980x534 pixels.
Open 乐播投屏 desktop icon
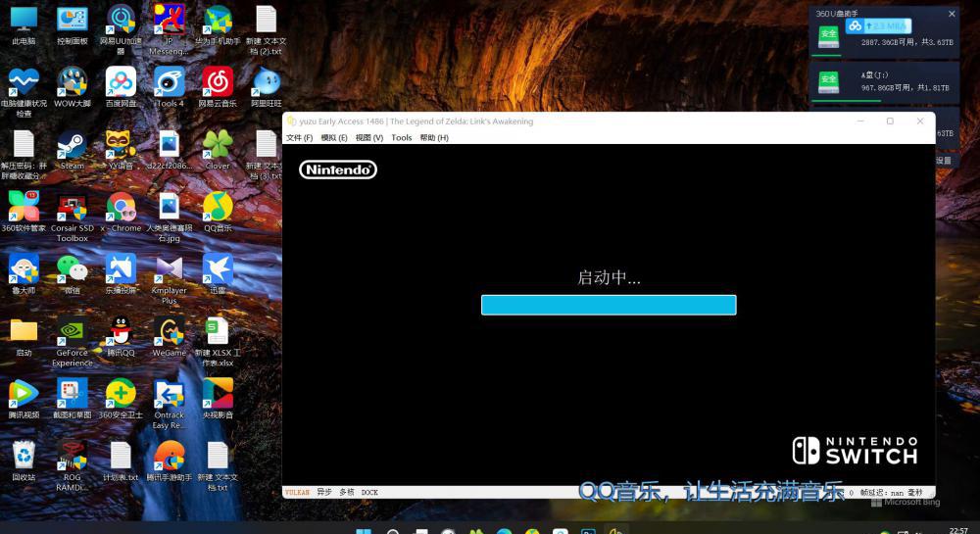(121, 273)
